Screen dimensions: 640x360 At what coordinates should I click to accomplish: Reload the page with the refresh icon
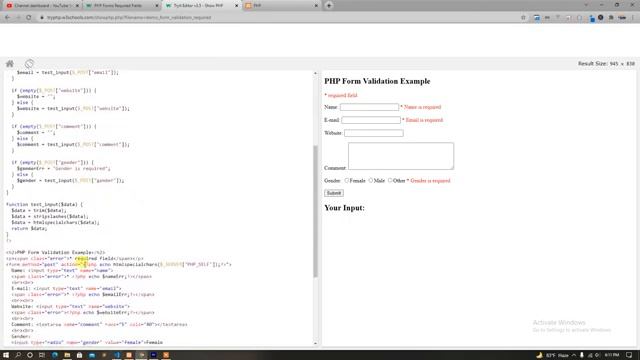click(x=29, y=18)
